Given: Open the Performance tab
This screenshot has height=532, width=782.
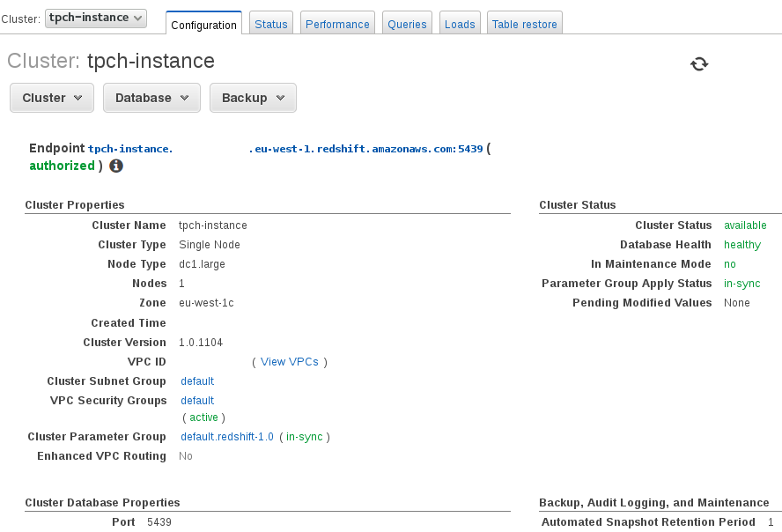Looking at the screenshot, I should point(337,25).
